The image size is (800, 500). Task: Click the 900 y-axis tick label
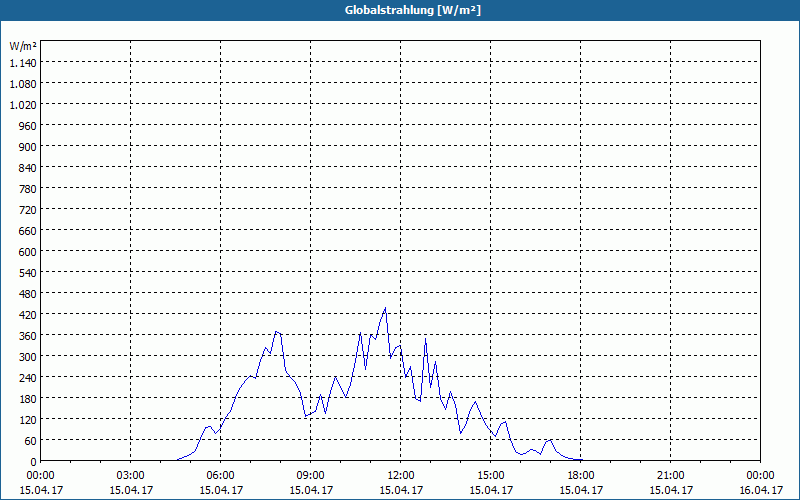click(28, 146)
